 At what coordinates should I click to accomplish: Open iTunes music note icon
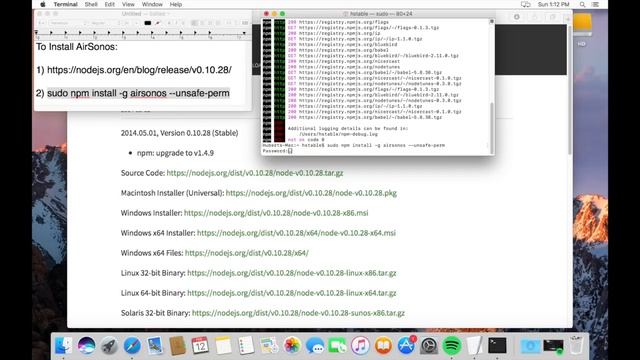(360, 346)
